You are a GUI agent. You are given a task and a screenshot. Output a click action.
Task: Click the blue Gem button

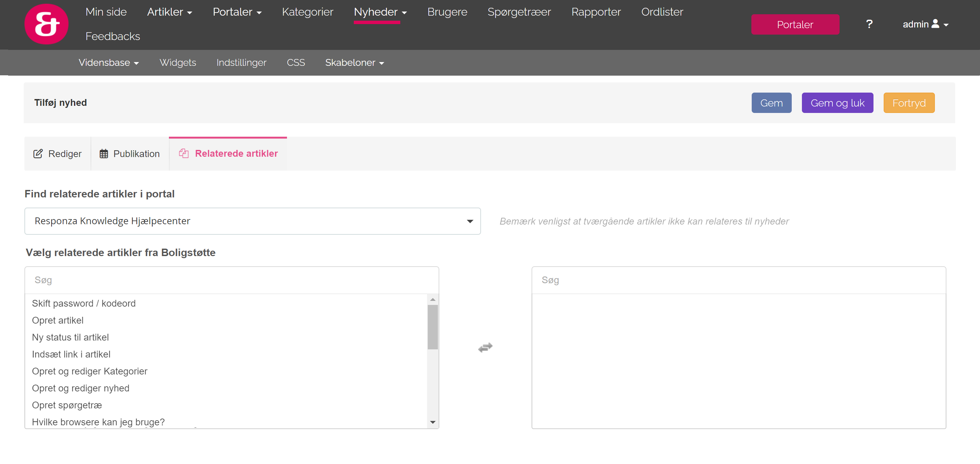(x=771, y=103)
